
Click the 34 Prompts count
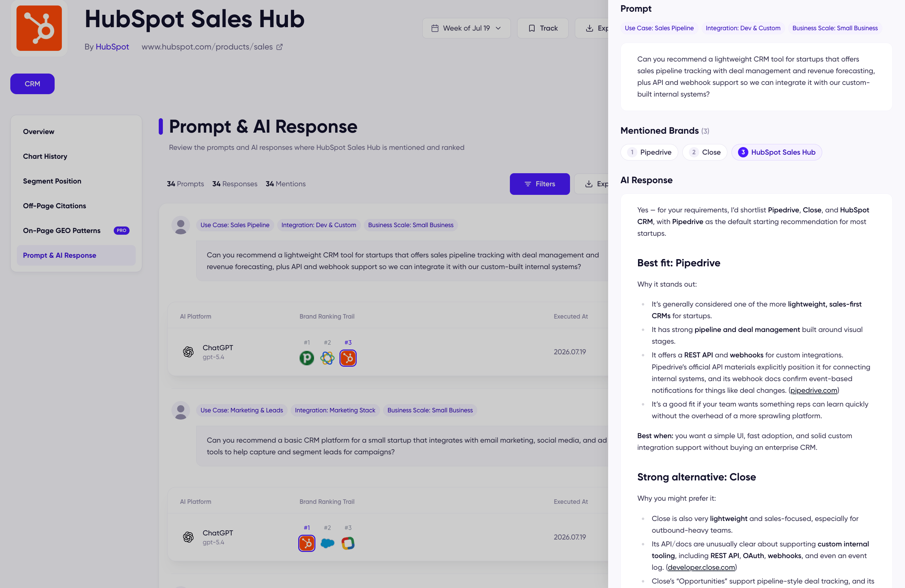point(185,184)
